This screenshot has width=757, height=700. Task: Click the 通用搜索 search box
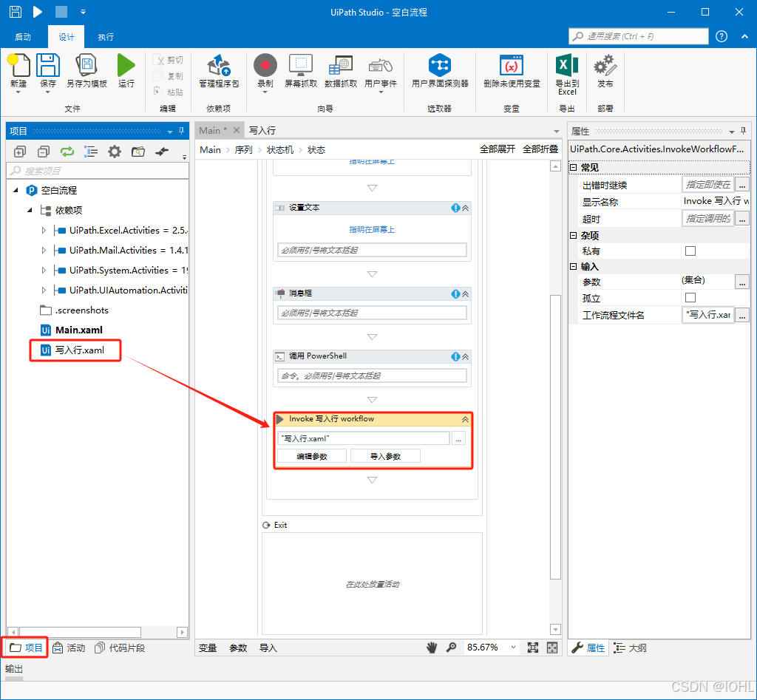pyautogui.click(x=639, y=36)
